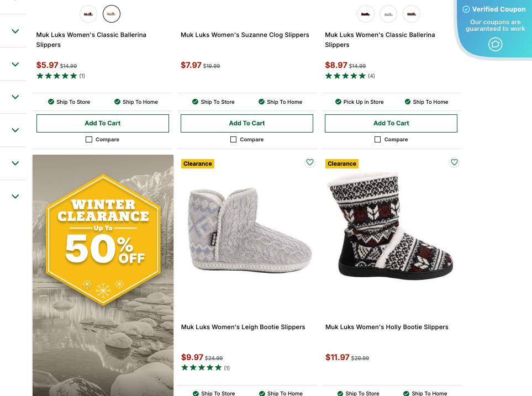Expand the top filter chevron in the left sidebar
The image size is (532, 396).
(x=15, y=30)
